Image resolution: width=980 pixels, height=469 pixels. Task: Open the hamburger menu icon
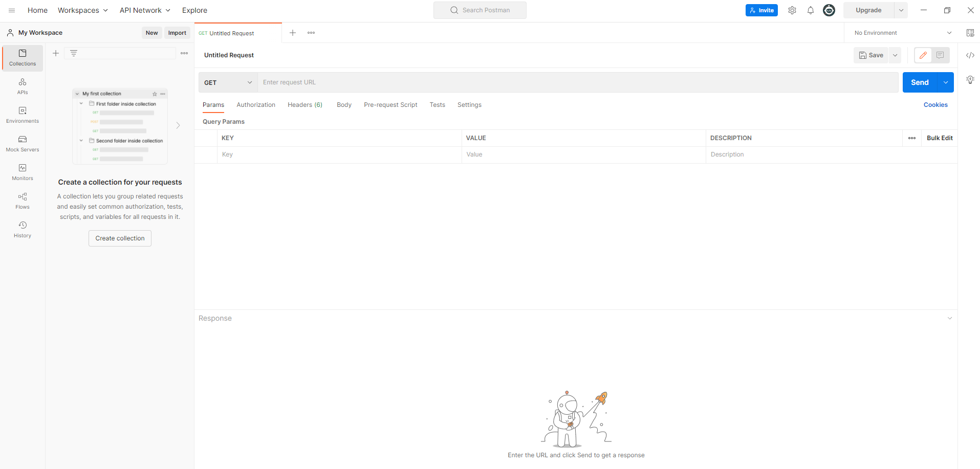[12, 10]
